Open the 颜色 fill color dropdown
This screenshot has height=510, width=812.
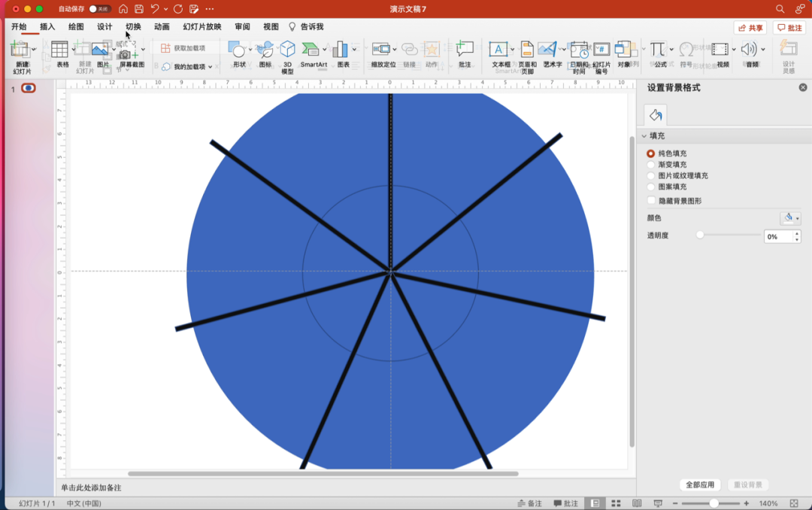tap(790, 218)
